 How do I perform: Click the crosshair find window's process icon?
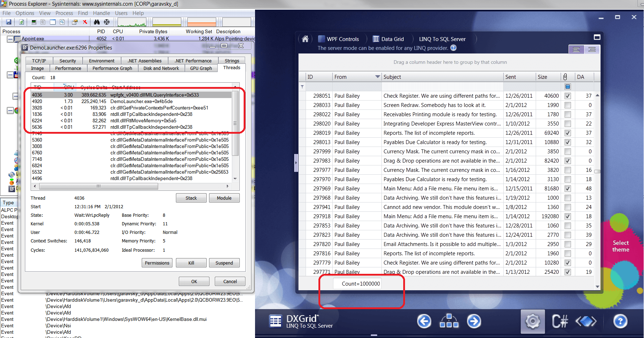click(x=107, y=22)
